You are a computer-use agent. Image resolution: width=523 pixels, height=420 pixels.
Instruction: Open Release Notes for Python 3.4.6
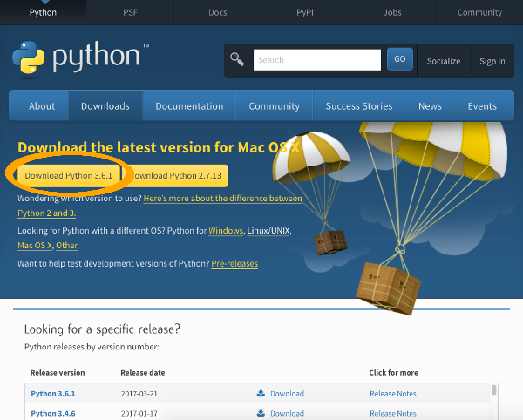(x=393, y=413)
